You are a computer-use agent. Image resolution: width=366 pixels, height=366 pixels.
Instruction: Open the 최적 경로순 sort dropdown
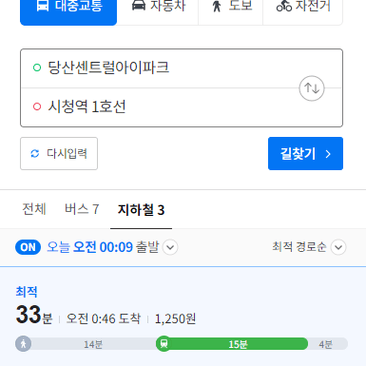[x=309, y=247]
